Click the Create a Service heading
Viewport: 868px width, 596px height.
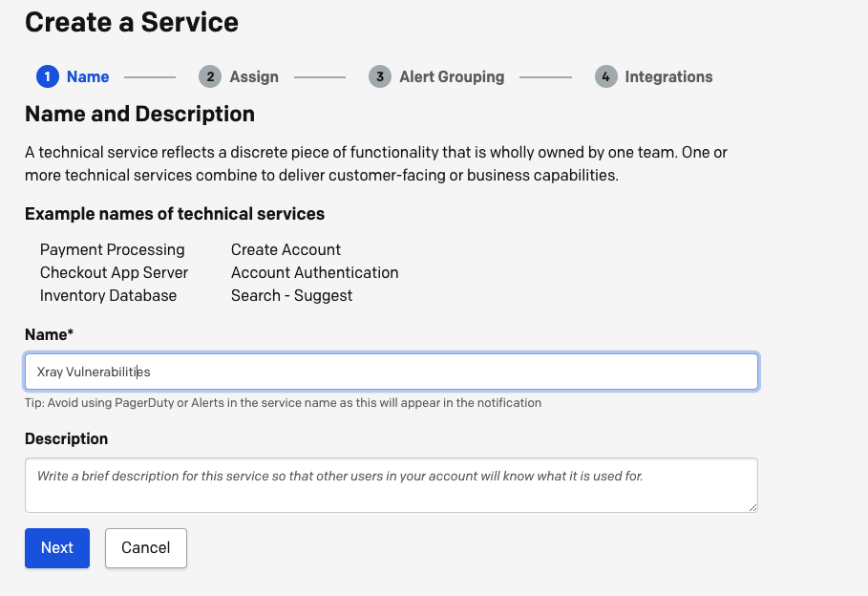click(132, 21)
